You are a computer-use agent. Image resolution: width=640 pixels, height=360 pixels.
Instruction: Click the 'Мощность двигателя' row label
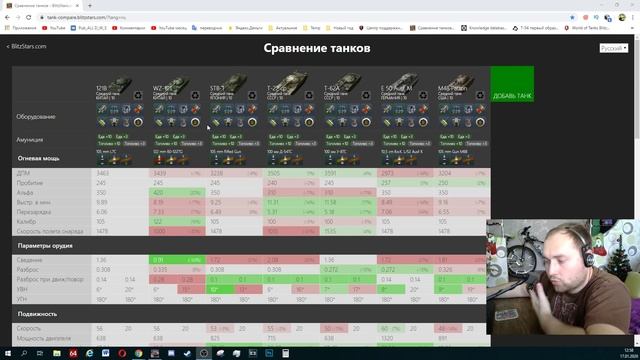pyautogui.click(x=44, y=338)
